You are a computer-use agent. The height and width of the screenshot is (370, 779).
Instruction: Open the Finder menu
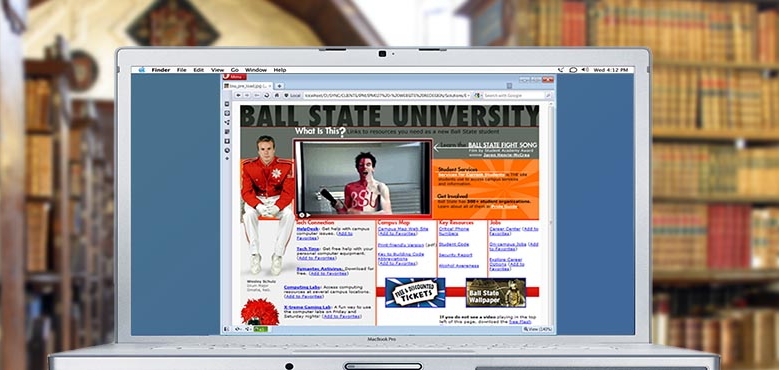[x=161, y=70]
